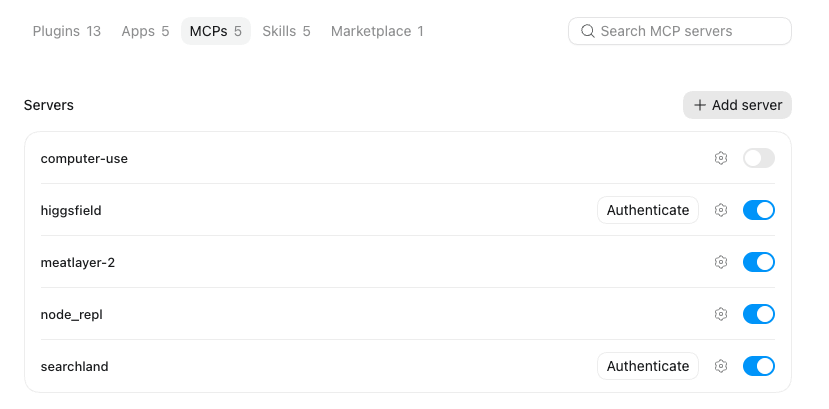Select the MCPs tab
This screenshot has width=829, height=409.
[x=216, y=31]
